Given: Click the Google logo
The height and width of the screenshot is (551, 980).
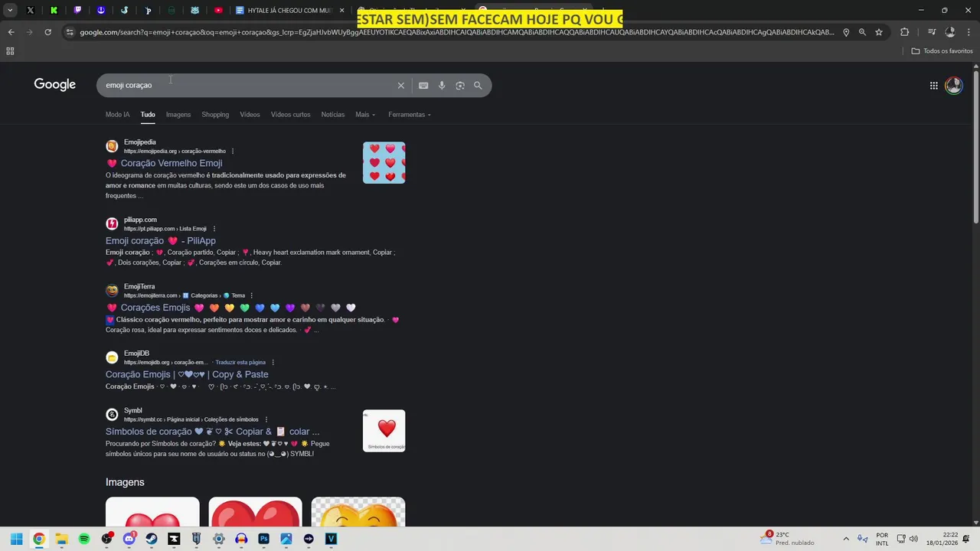Looking at the screenshot, I should (54, 85).
